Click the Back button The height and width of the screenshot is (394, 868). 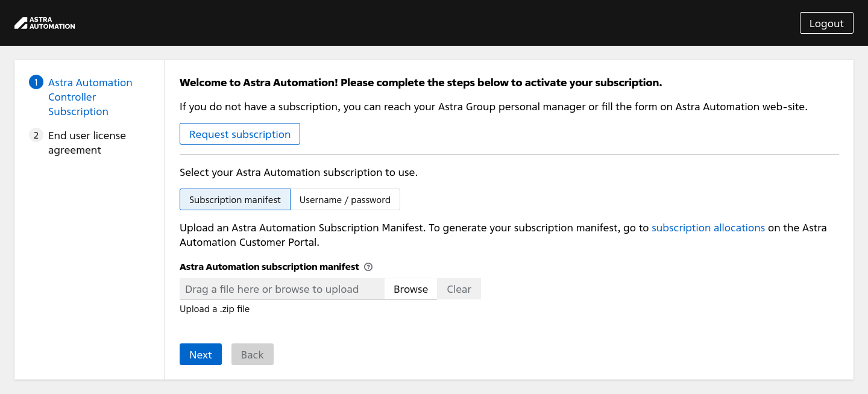pyautogui.click(x=252, y=355)
